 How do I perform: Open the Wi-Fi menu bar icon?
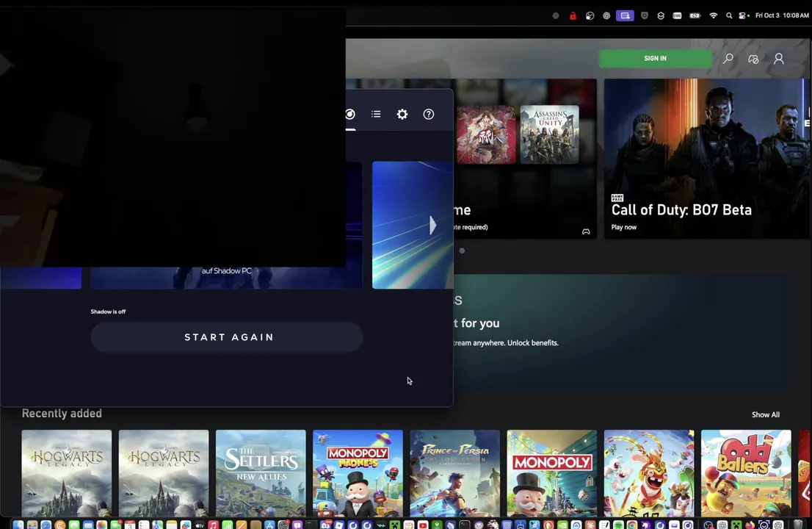713,15
